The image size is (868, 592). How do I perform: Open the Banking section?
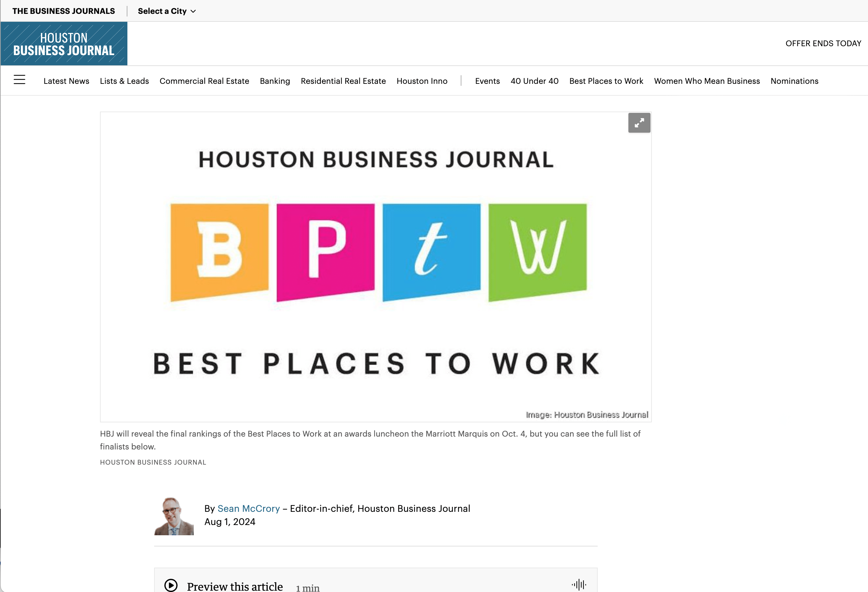275,81
